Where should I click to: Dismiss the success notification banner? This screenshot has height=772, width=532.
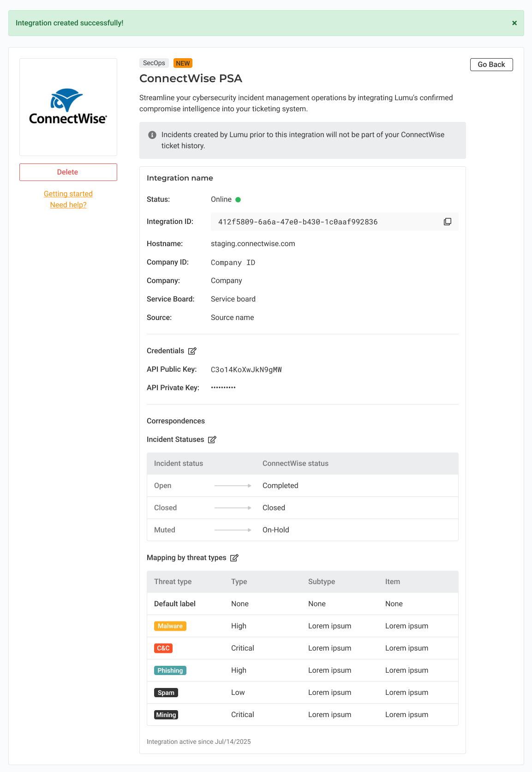point(514,23)
